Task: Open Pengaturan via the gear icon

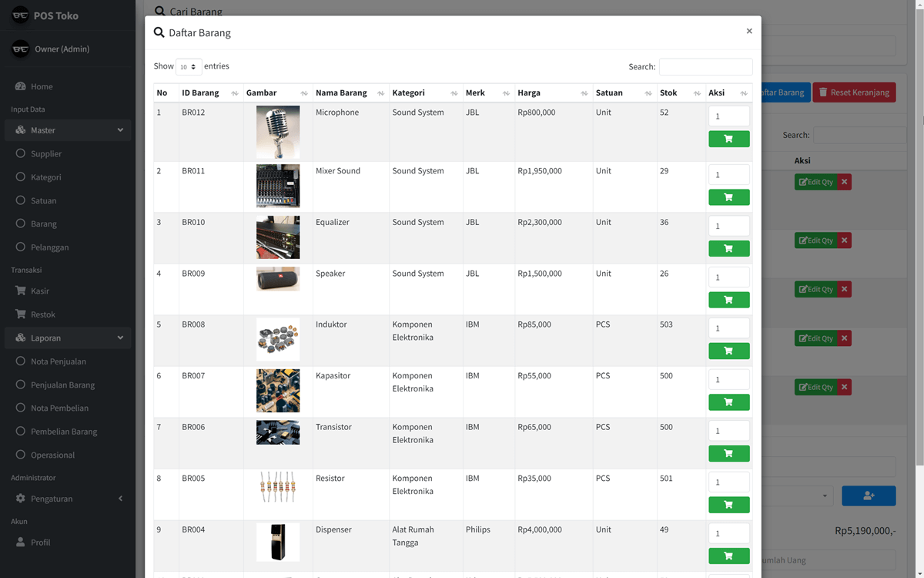Action: (22, 498)
